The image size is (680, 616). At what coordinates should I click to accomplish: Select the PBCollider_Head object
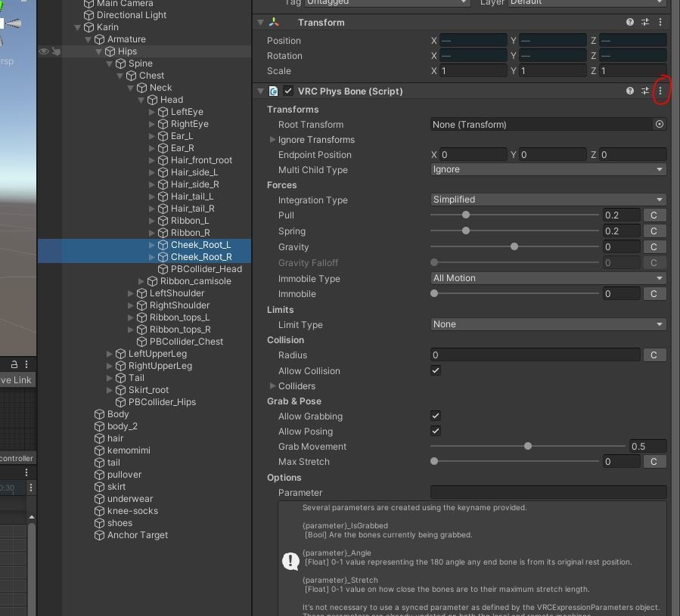[x=206, y=269]
